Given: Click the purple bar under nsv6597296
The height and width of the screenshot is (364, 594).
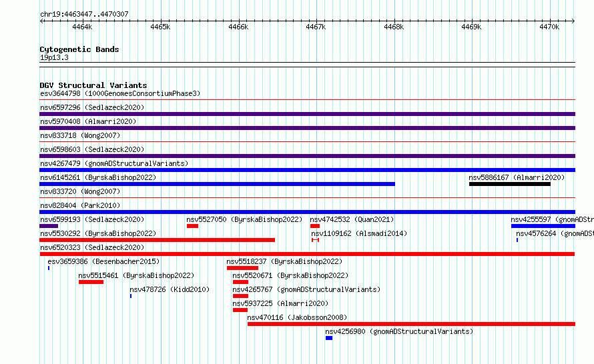Looking at the screenshot, I should [307, 114].
